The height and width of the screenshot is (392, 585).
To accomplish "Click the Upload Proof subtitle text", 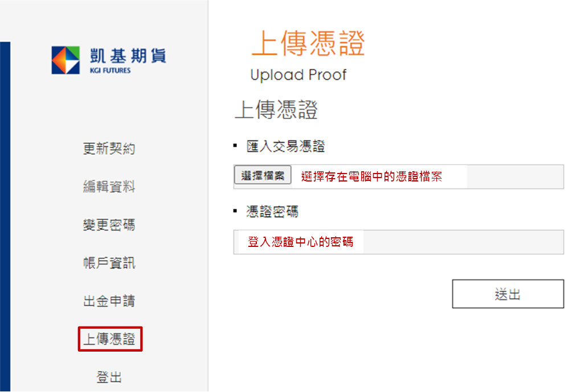I will click(x=298, y=75).
